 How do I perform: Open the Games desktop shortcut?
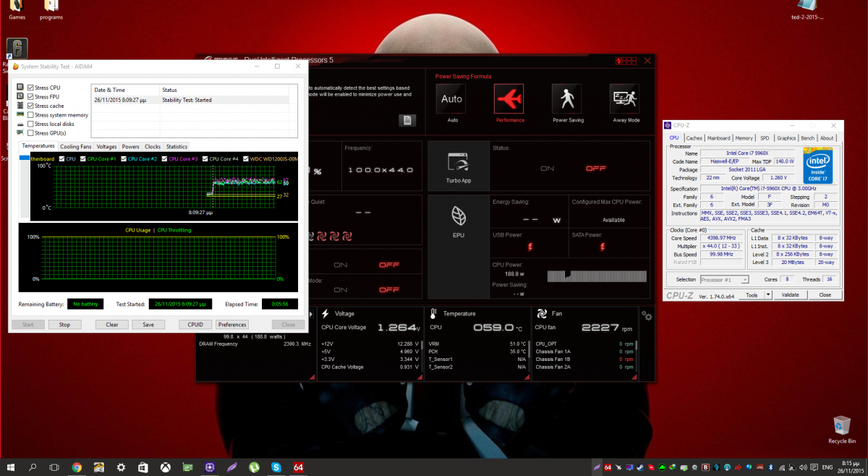click(x=17, y=11)
